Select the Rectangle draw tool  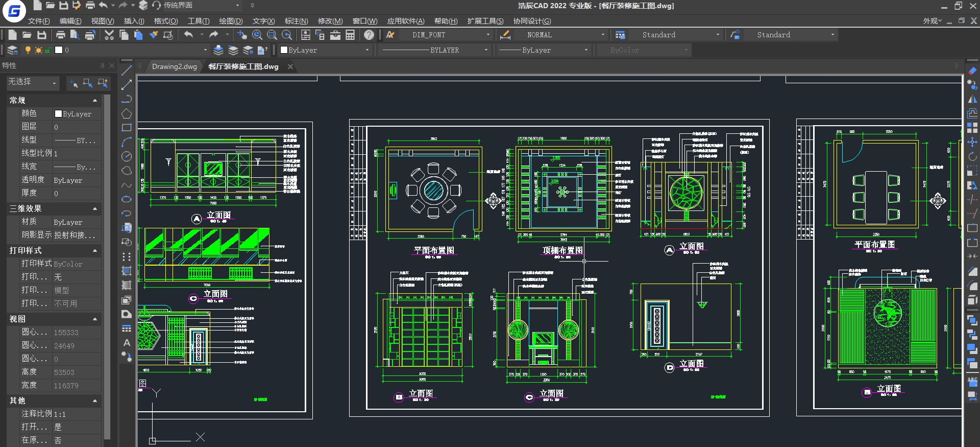(127, 128)
